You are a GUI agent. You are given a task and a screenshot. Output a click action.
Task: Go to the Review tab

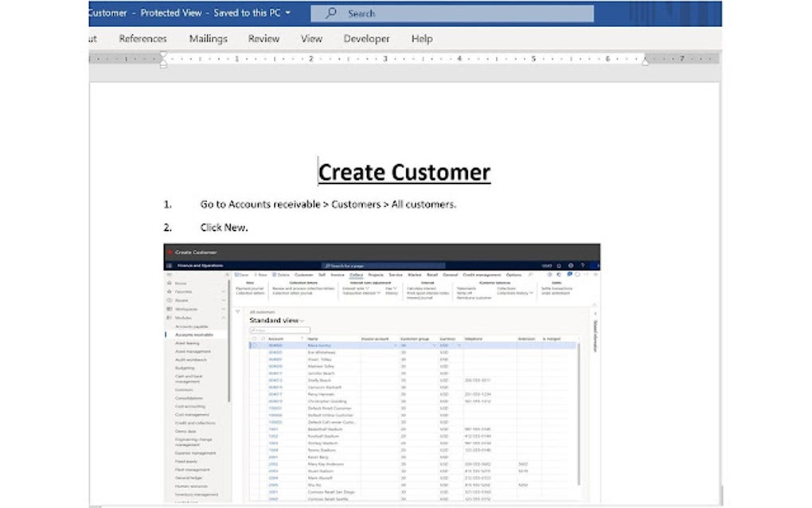[x=264, y=38]
